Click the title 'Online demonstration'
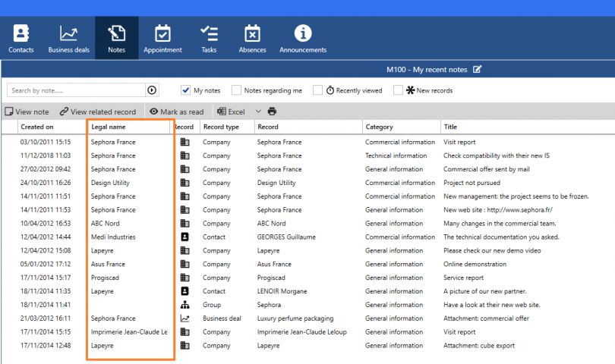This screenshot has height=364, width=615. point(475,264)
